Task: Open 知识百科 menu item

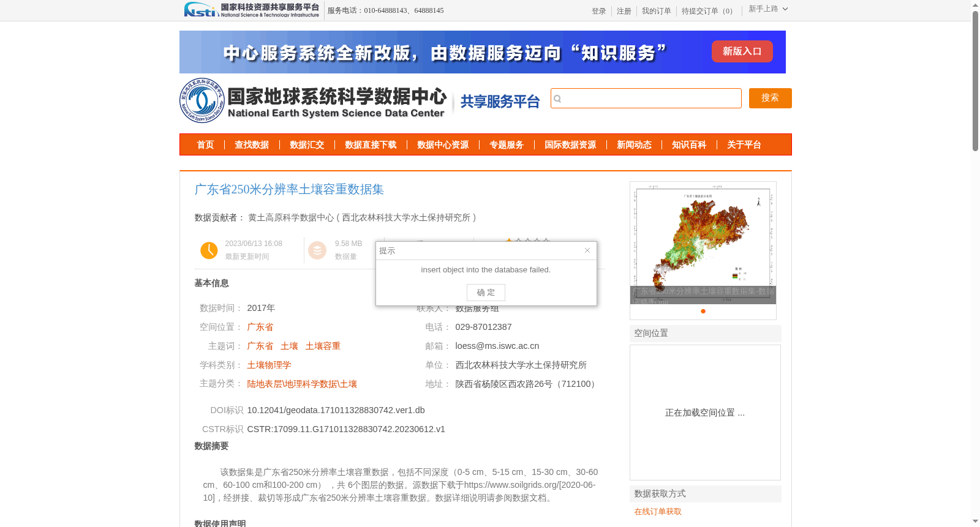Action: (x=689, y=145)
